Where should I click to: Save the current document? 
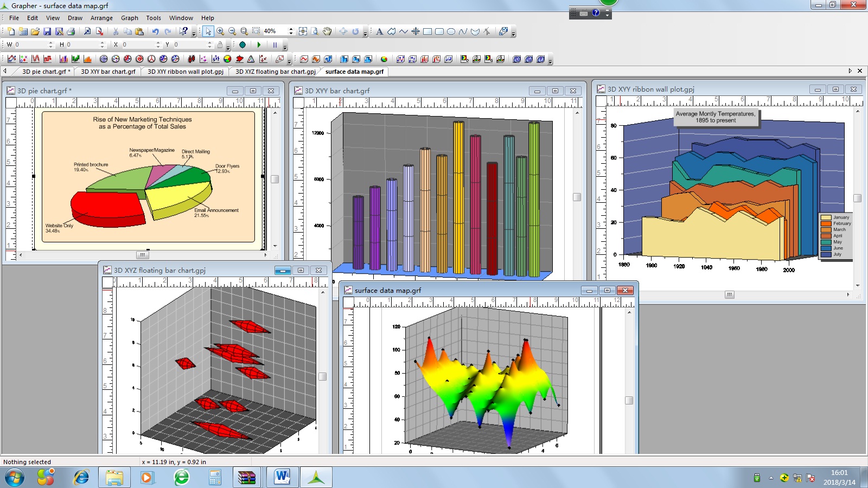pos(47,31)
